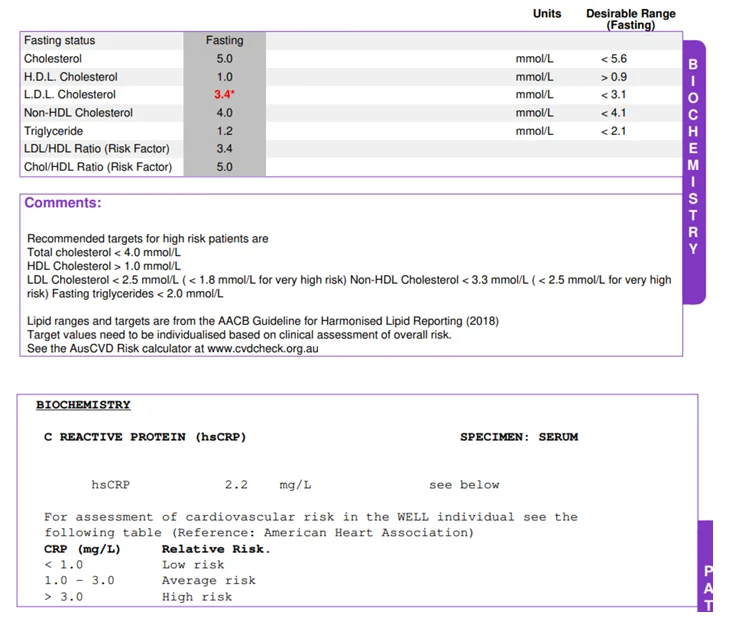Screen dimensions: 748x628
Task: Click the desirable range '< 2.1'
Action: click(x=613, y=131)
